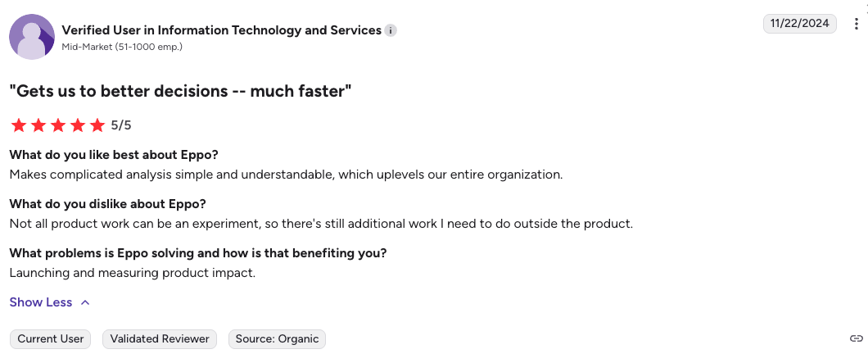Collapse review using the up chevron
The height and width of the screenshot is (363, 868).
85,302
